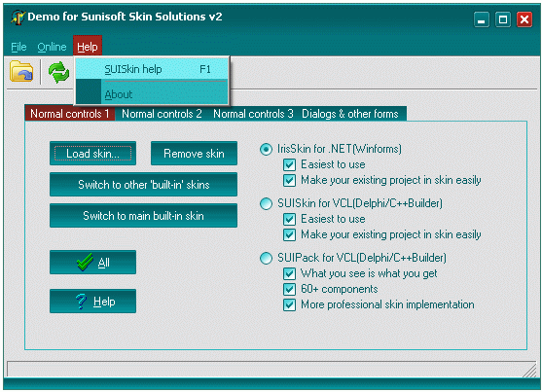Select IrisSkin for .NET radio button

click(x=266, y=149)
